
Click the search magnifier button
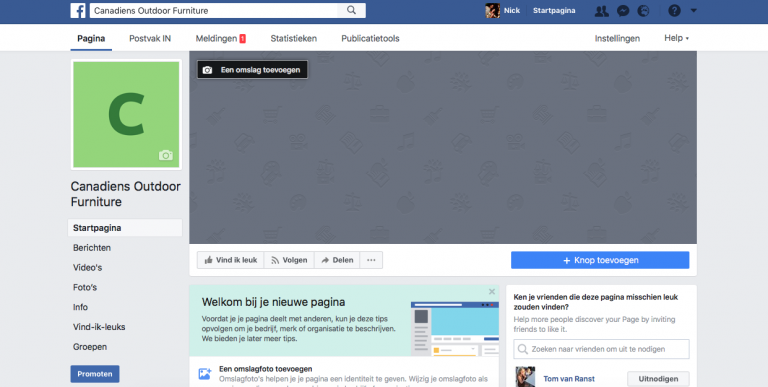tap(351, 10)
